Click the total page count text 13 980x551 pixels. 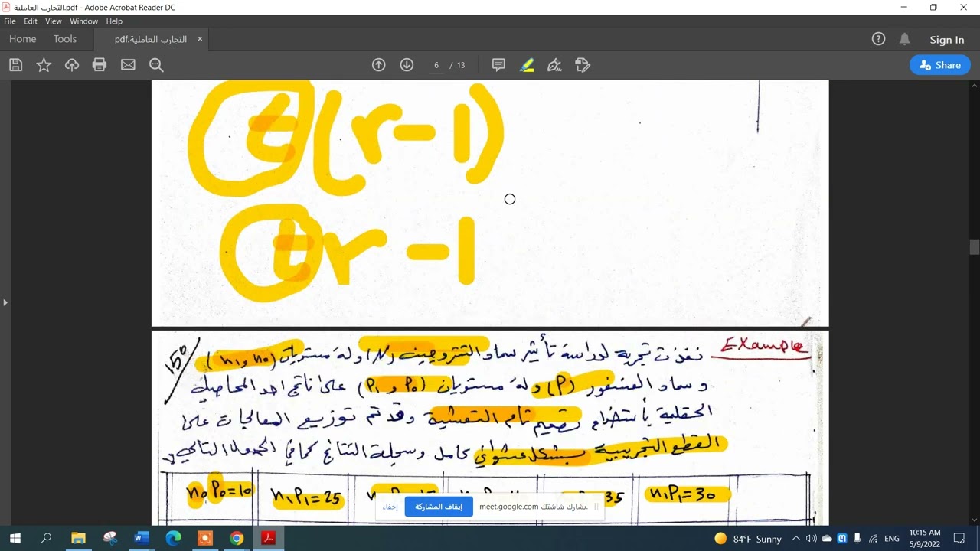(x=461, y=65)
